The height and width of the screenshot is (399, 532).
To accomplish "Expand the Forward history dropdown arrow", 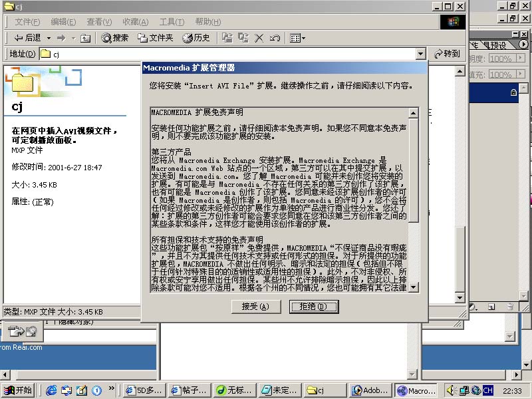I will 73,38.
